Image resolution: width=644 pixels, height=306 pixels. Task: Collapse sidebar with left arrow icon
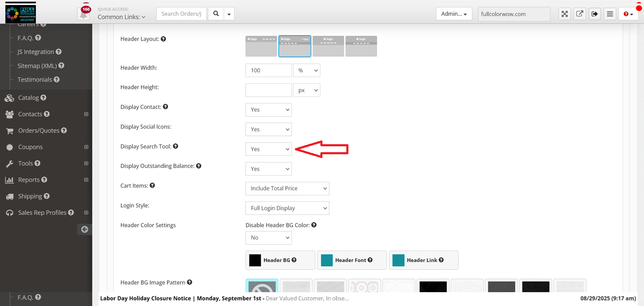85,229
